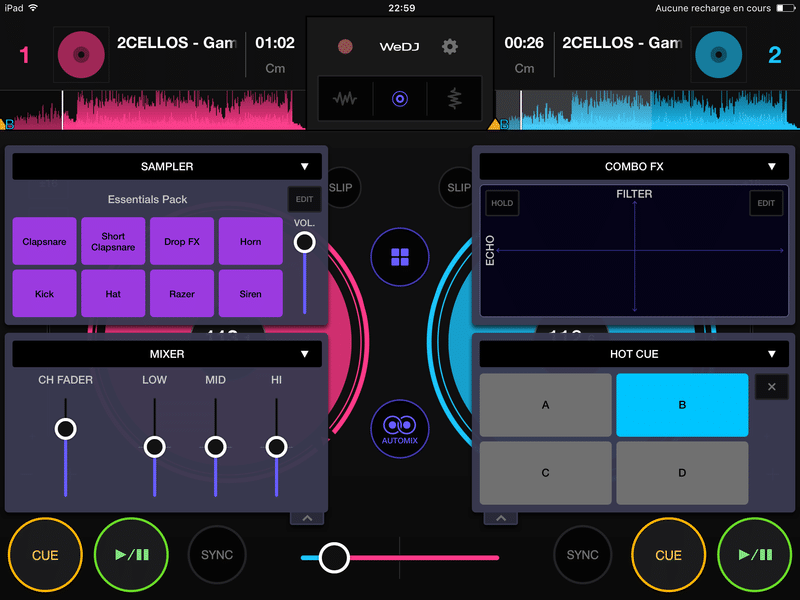The image size is (800, 600).
Task: Toggle SLIP mode on deck 1
Action: 342,188
